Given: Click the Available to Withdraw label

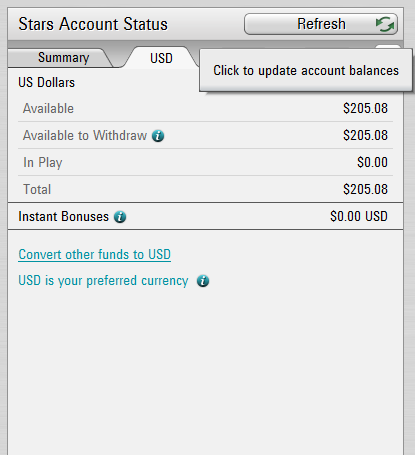Looking at the screenshot, I should click(x=85, y=136).
